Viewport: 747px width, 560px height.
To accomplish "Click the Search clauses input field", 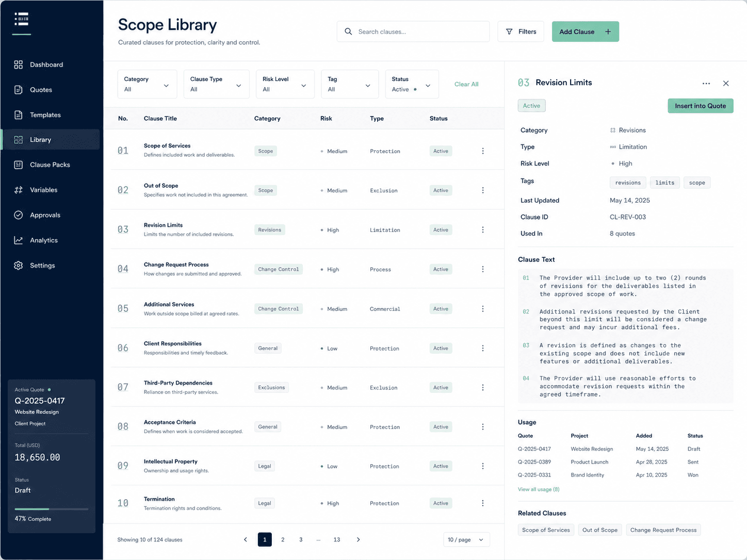I will [x=413, y=31].
